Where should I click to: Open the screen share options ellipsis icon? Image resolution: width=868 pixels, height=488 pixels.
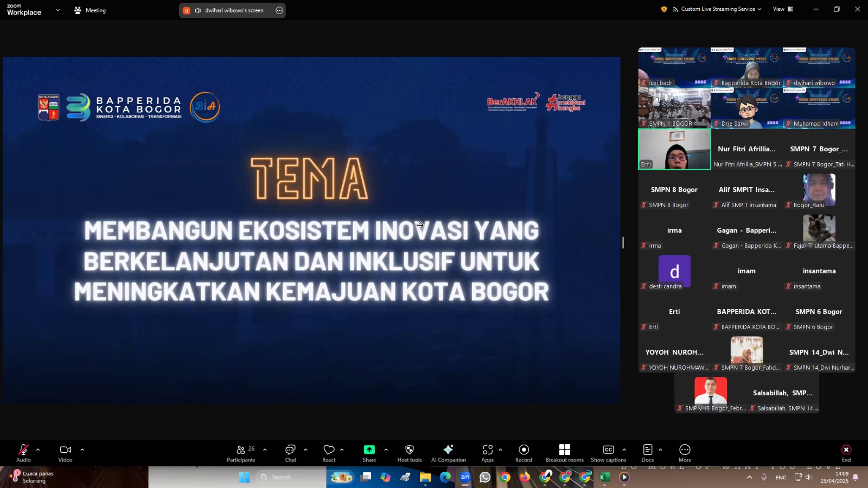click(x=279, y=10)
